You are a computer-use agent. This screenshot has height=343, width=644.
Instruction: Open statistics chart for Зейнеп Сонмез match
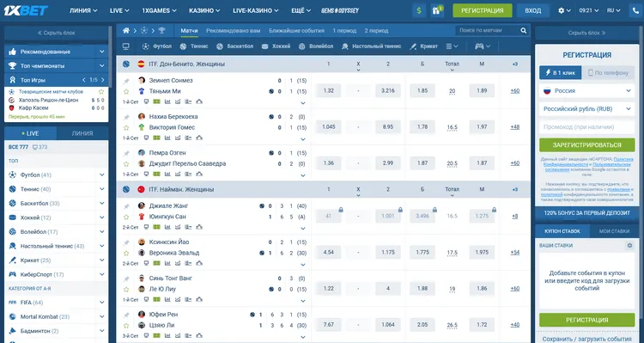(x=167, y=101)
